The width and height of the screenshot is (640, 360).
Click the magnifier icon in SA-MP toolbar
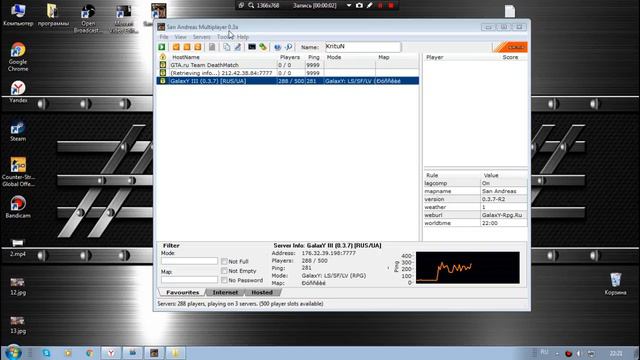pos(289,47)
